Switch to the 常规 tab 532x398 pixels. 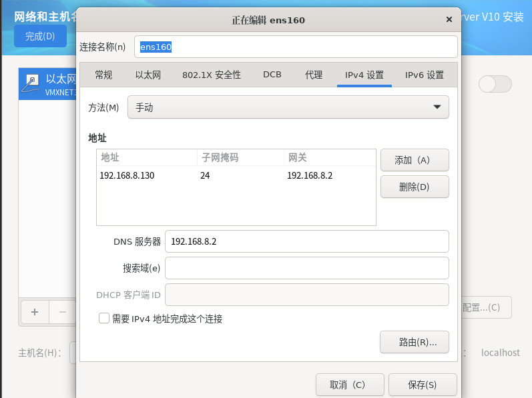coord(103,75)
